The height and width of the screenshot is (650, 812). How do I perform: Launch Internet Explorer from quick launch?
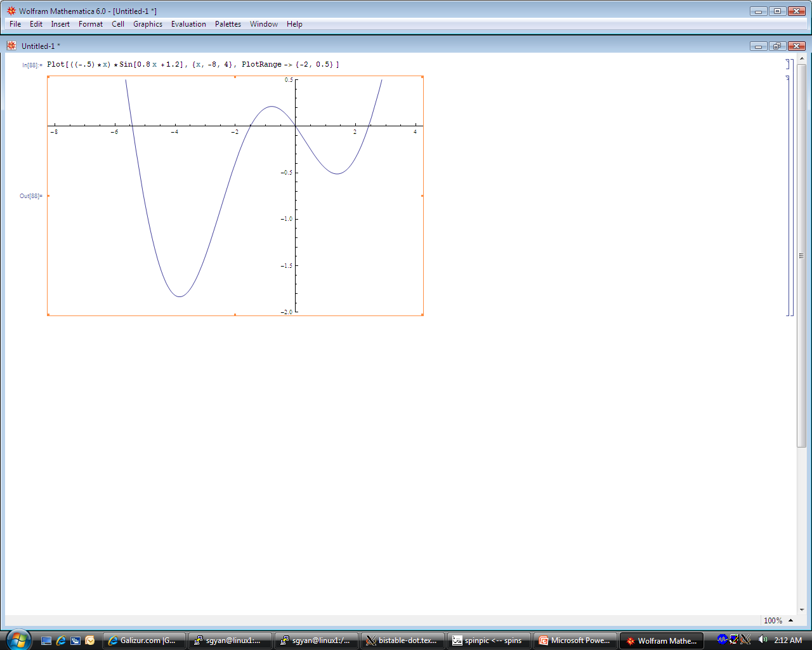click(x=61, y=640)
